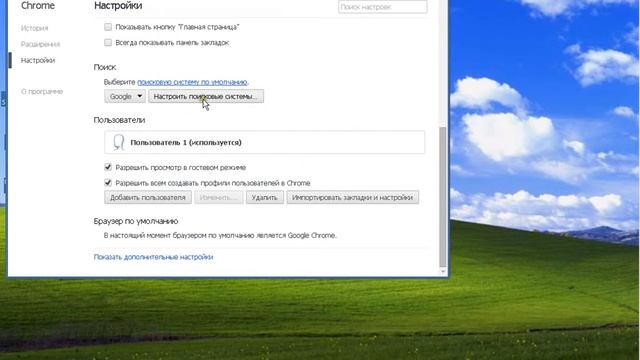Click 'Импортировать закладки и настройки' button
The image size is (640, 360).
(352, 198)
